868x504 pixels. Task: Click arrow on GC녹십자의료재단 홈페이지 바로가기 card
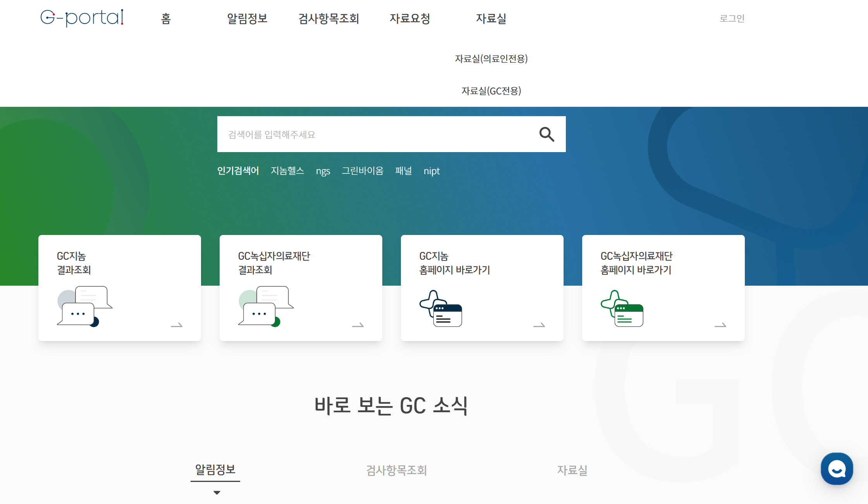(720, 325)
